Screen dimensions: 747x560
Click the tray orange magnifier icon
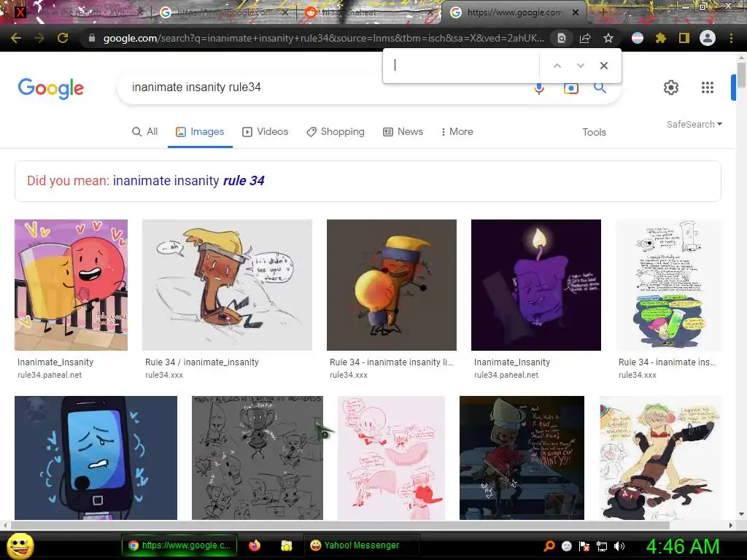click(x=549, y=546)
